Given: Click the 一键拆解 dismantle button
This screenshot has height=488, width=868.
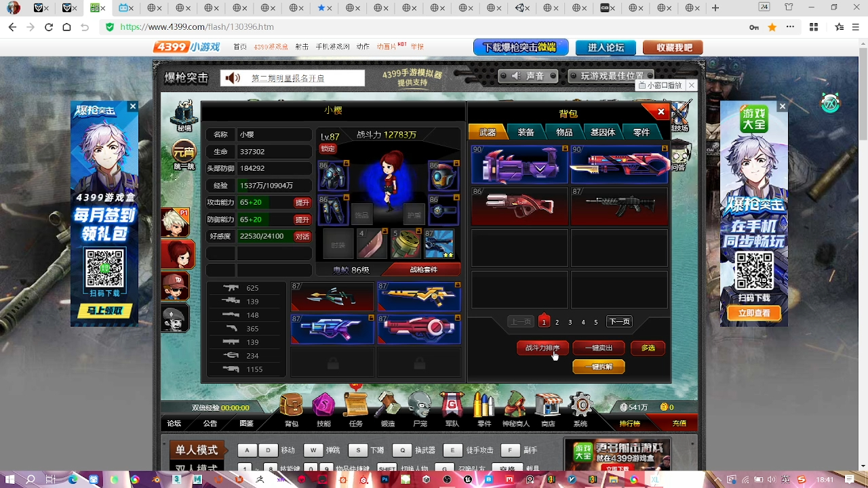Looking at the screenshot, I should [x=599, y=367].
